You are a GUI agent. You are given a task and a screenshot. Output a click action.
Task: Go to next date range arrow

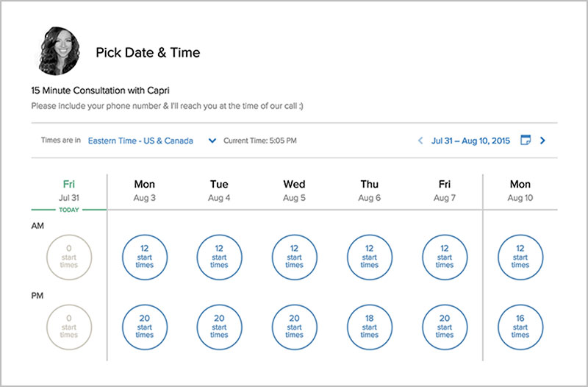542,141
